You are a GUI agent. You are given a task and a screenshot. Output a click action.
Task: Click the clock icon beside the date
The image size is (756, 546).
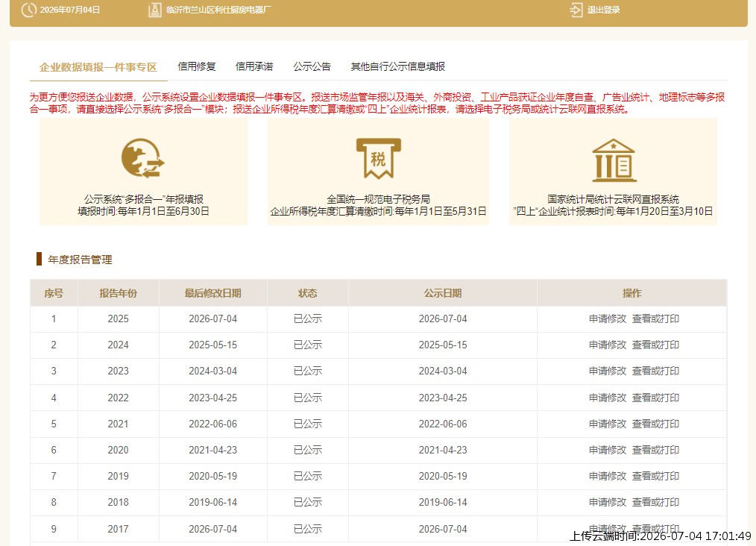[28, 10]
